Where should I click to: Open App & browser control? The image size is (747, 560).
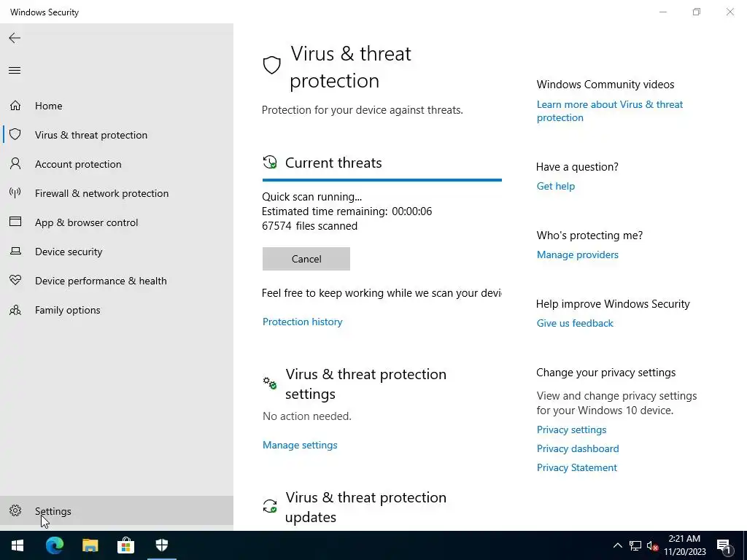[117, 222]
